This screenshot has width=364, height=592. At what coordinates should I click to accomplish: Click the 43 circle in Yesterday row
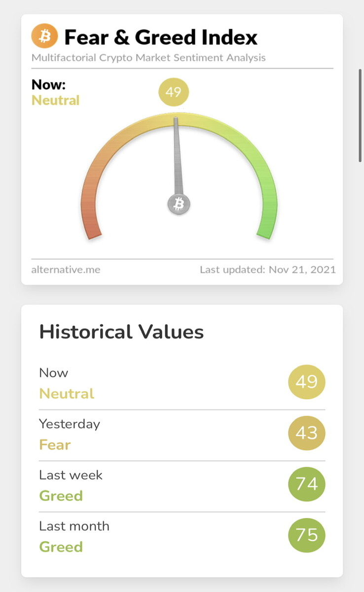307,433
